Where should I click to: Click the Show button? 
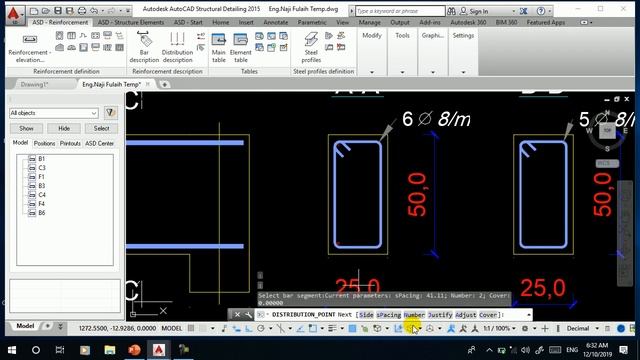click(26, 128)
